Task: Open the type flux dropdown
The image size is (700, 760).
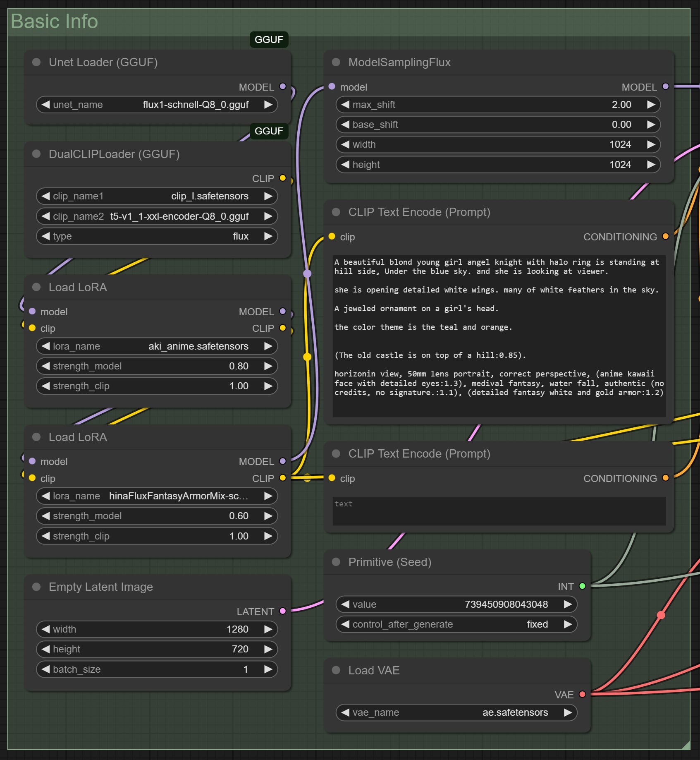Action: click(x=157, y=236)
